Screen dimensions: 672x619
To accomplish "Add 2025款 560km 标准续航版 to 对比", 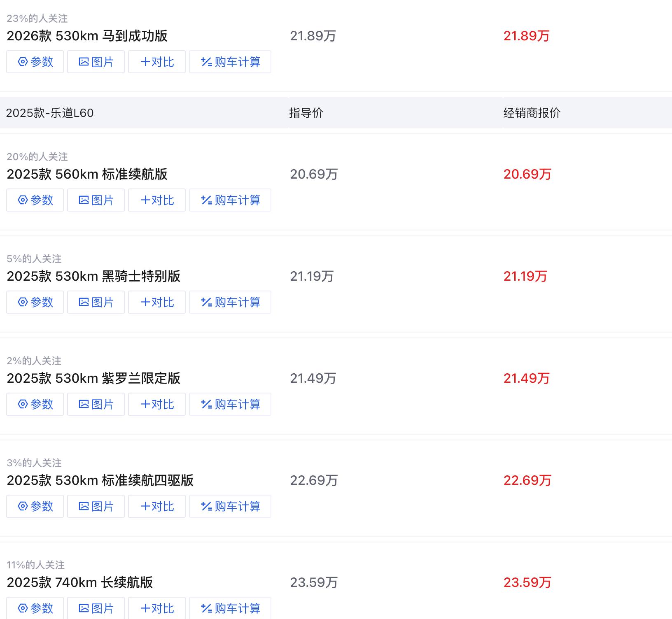I will tap(157, 200).
